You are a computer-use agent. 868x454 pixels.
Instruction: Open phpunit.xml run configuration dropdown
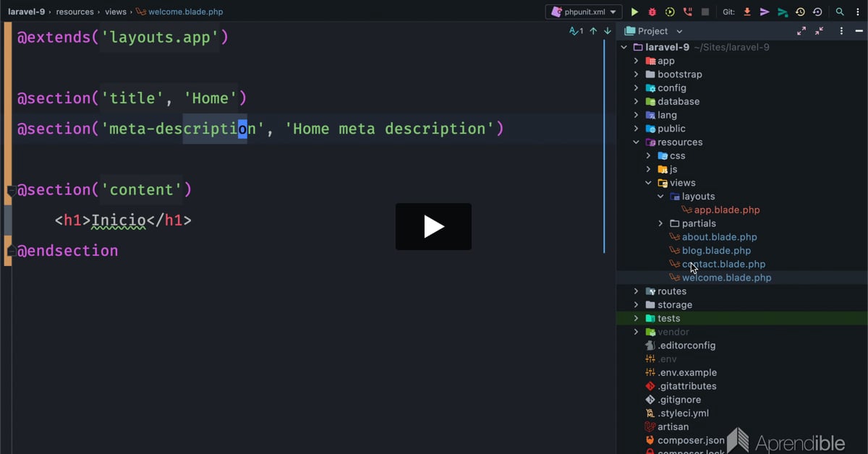584,12
